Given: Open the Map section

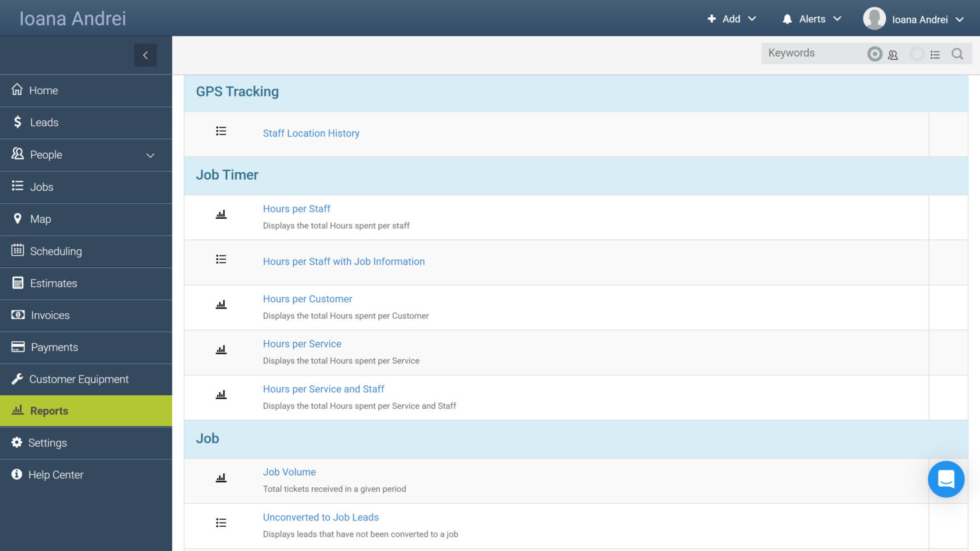Looking at the screenshot, I should (40, 219).
